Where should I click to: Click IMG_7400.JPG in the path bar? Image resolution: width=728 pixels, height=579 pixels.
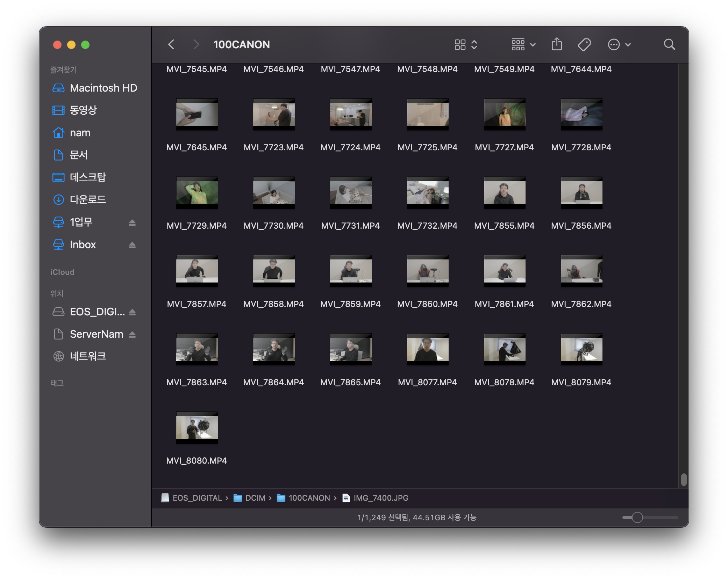tap(375, 498)
